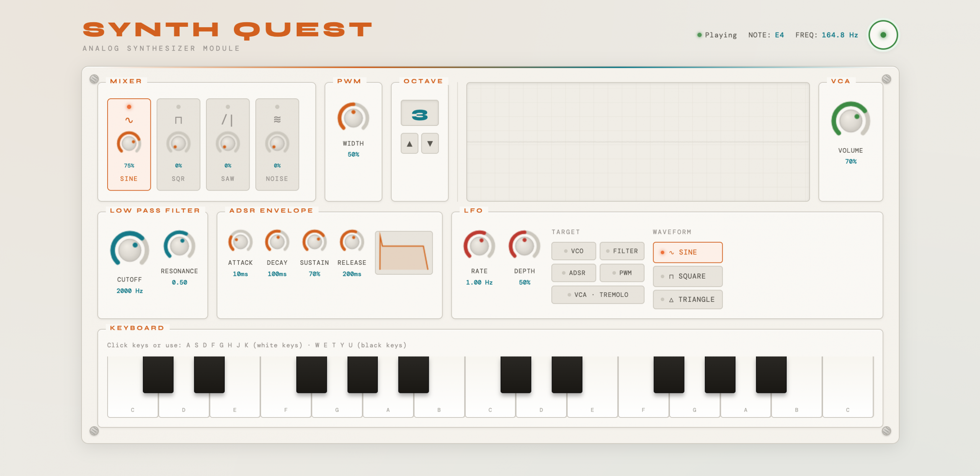This screenshot has width=980, height=476.
Task: Click the green power indicator button
Action: coord(883,35)
